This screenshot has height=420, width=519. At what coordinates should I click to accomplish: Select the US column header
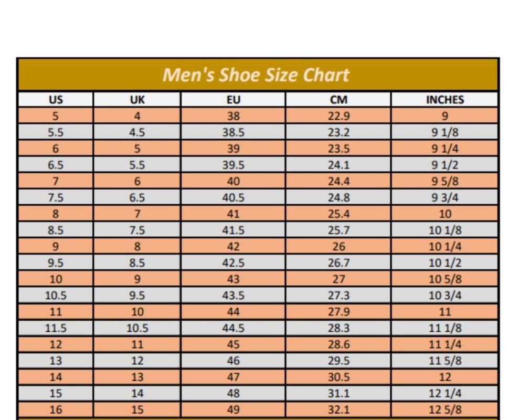coord(56,100)
